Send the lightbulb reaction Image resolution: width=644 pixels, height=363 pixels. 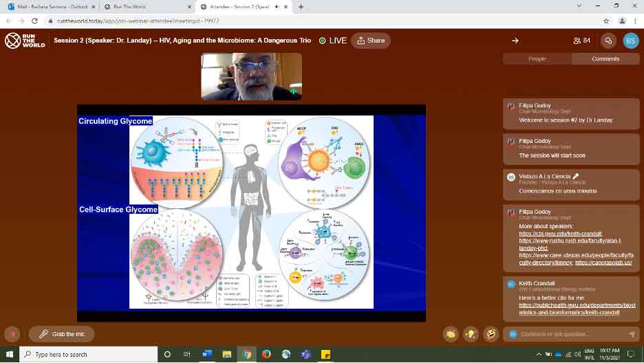tap(471, 334)
